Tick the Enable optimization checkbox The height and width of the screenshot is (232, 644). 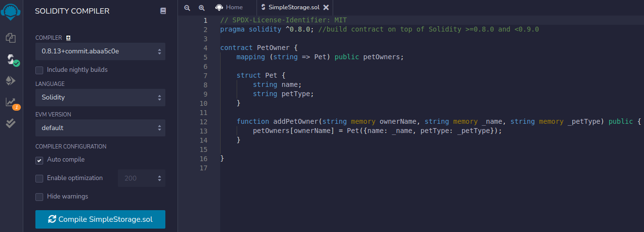(x=39, y=179)
